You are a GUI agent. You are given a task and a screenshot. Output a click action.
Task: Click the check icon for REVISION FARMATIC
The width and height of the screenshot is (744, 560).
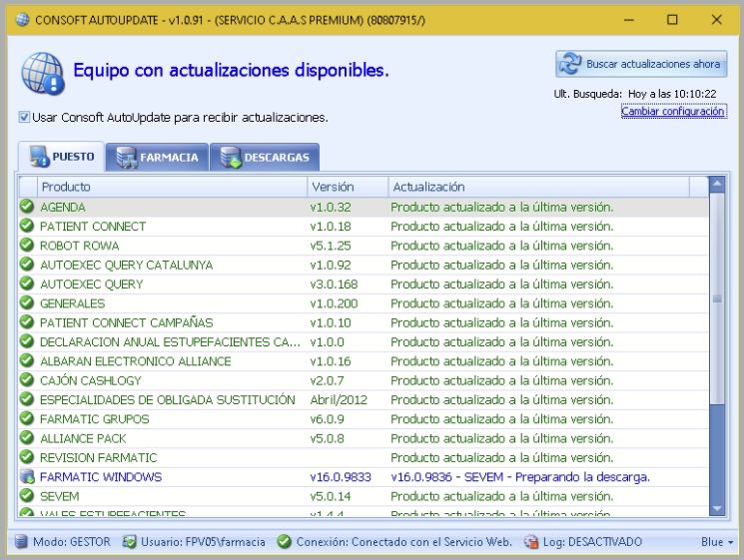click(27, 457)
